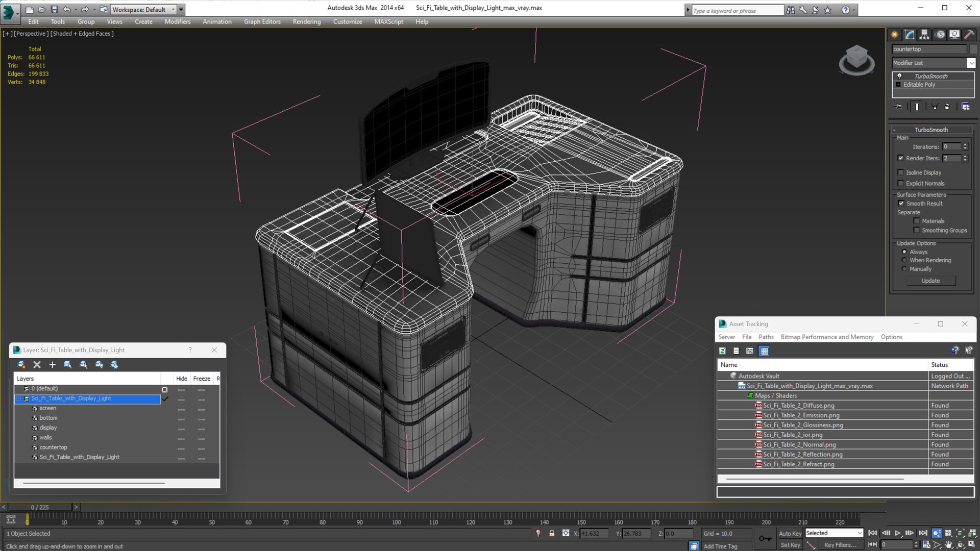980x551 pixels.
Task: Open the Modifier List dropdown
Action: click(970, 63)
